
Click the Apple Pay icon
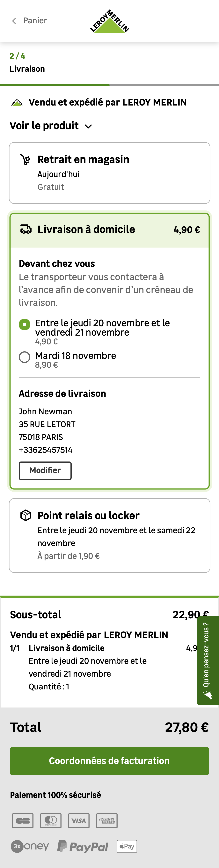(127, 846)
